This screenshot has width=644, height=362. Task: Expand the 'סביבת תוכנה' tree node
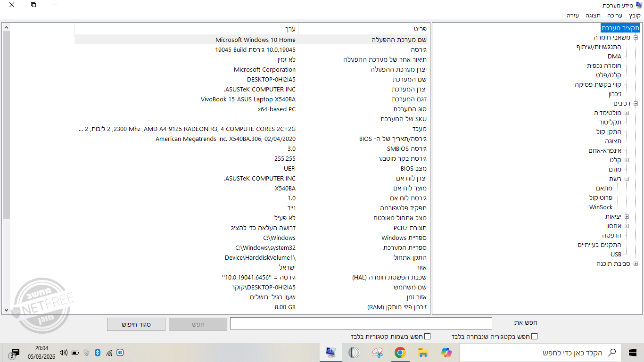635,263
